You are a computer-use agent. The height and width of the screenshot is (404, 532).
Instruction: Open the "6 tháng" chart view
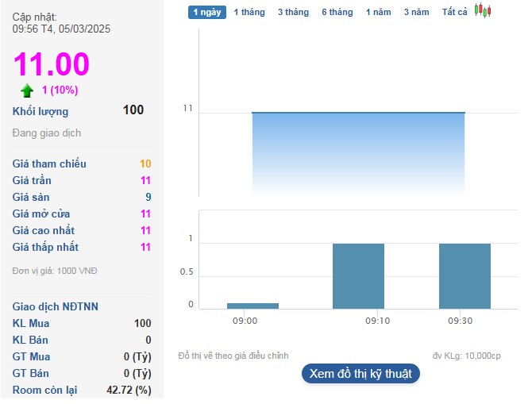337,12
